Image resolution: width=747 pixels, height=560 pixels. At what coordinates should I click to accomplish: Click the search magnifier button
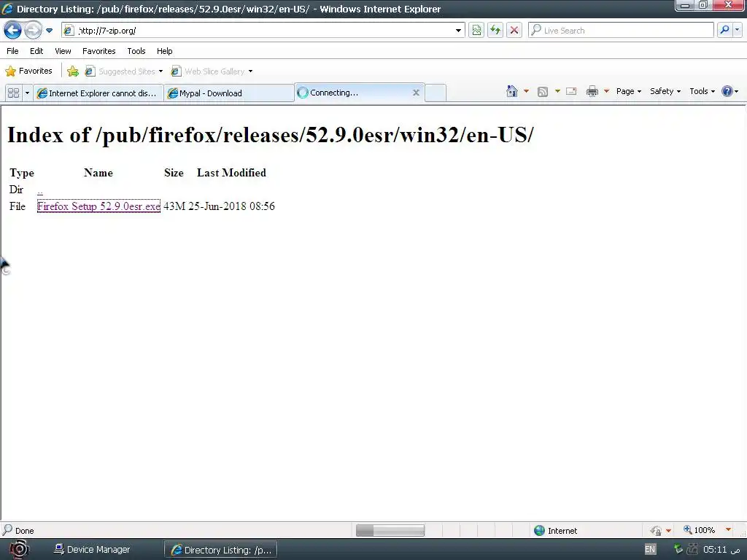724,30
